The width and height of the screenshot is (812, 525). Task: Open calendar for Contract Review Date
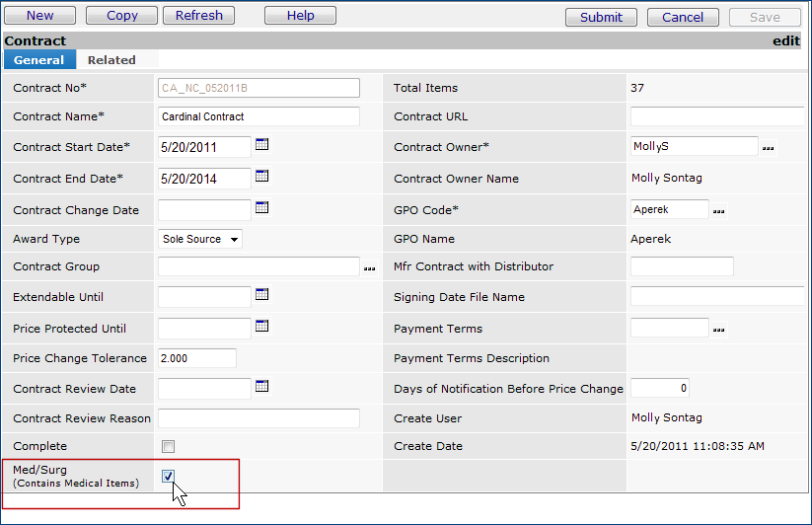tap(262, 386)
